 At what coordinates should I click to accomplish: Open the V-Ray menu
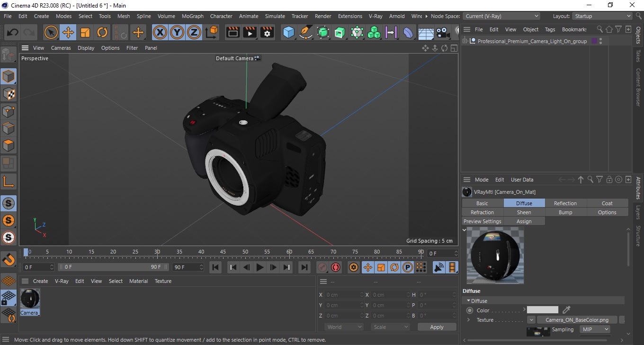click(375, 16)
